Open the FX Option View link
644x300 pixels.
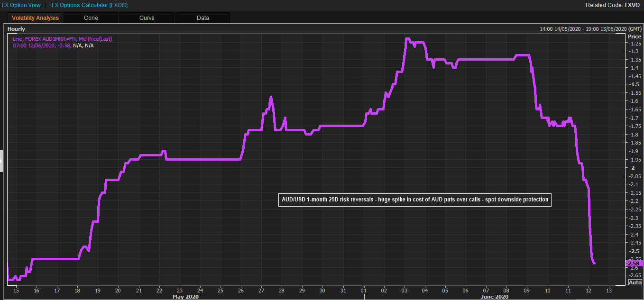tap(21, 5)
